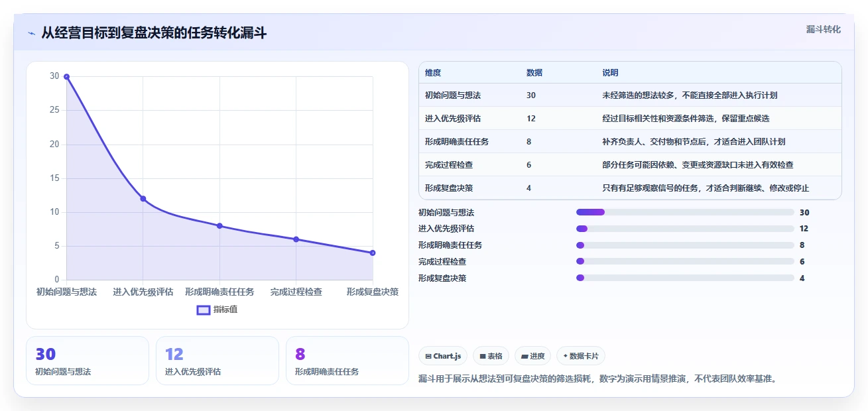Image resolution: width=868 pixels, height=411 pixels.
Task: Click x-axis label 完成过程检查
Action: tap(296, 292)
